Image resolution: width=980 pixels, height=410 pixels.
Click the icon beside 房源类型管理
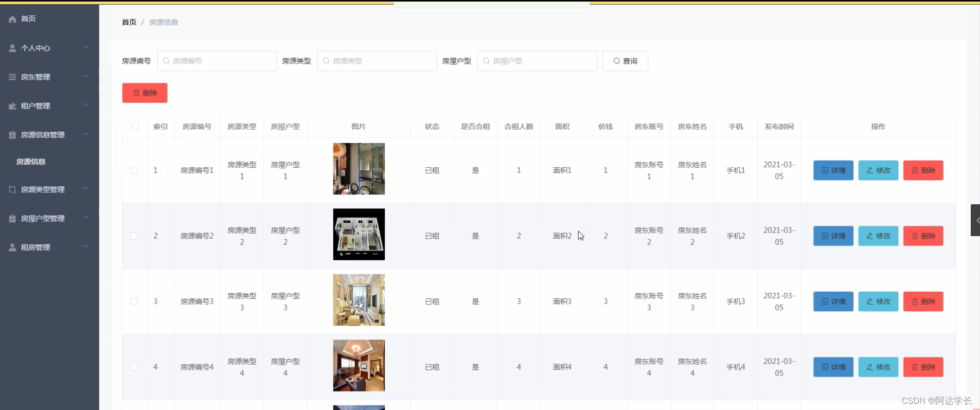(12, 189)
